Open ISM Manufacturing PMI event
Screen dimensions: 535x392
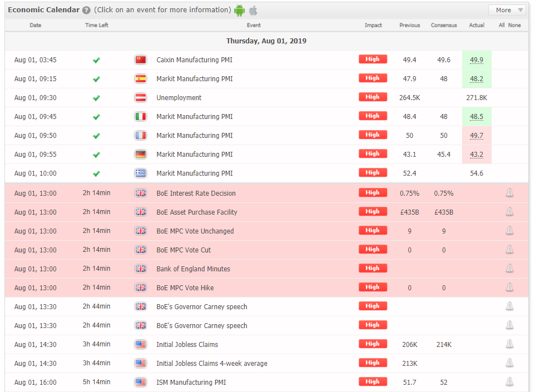coord(191,382)
